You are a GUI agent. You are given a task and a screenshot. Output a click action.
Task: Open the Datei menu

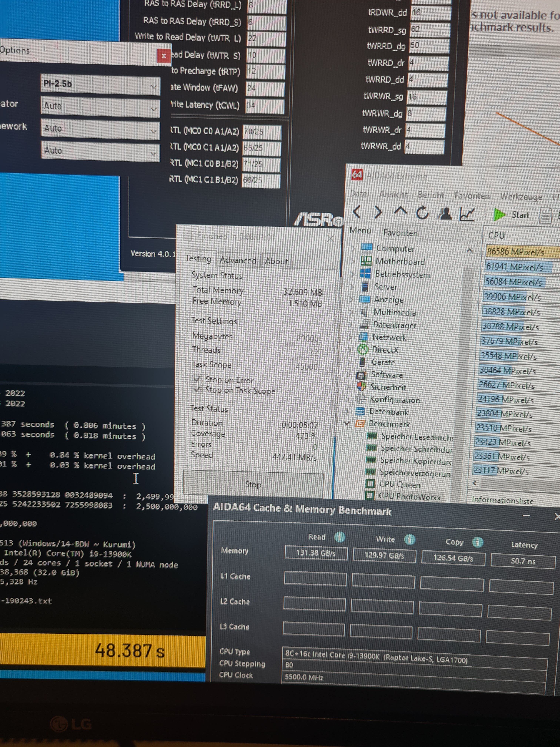(359, 193)
